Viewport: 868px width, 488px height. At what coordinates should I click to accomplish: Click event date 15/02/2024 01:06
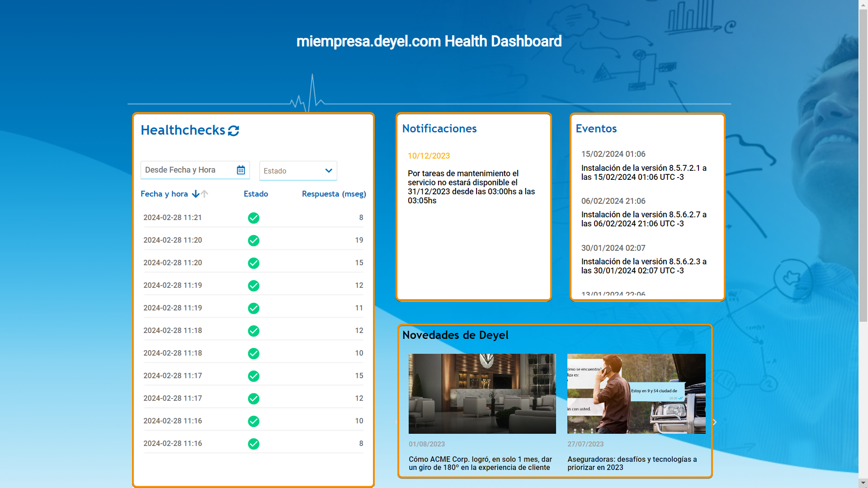click(x=613, y=154)
